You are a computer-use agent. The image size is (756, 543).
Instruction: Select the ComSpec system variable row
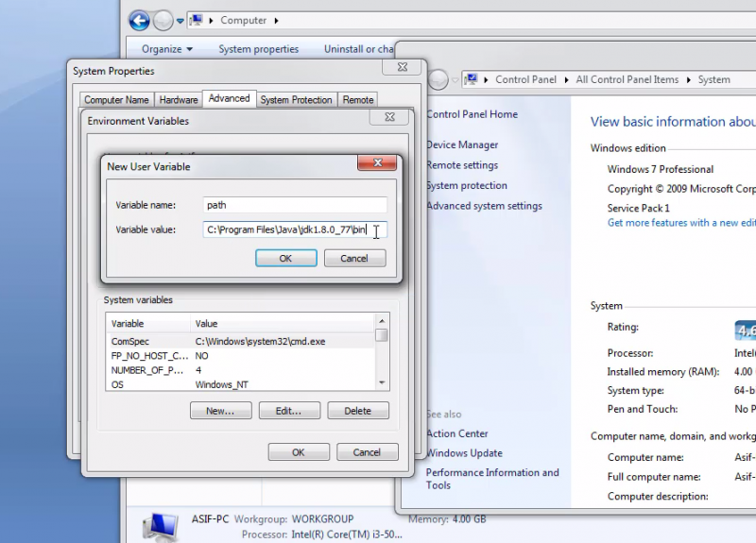[x=242, y=341]
